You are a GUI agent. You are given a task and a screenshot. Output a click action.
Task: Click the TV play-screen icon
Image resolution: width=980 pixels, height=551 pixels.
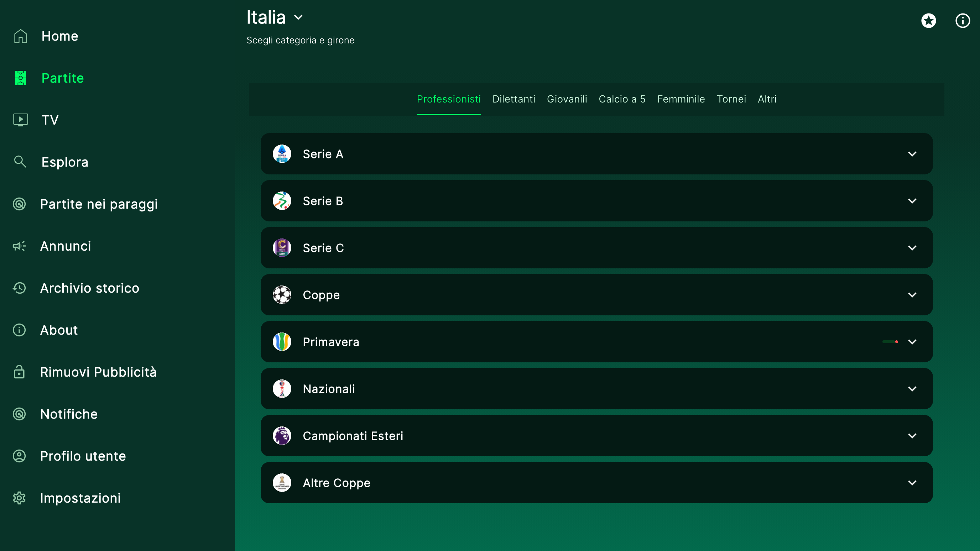point(21,120)
